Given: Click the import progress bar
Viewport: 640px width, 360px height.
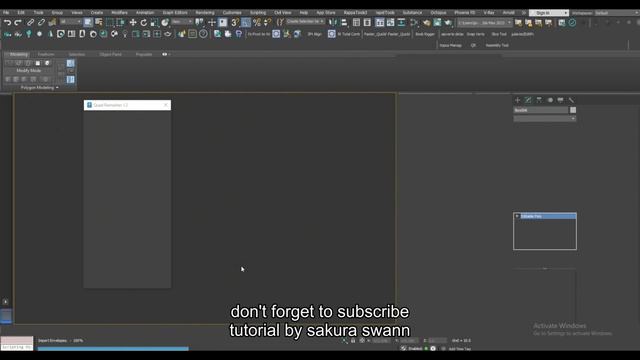Looking at the screenshot, I should click(x=113, y=349).
